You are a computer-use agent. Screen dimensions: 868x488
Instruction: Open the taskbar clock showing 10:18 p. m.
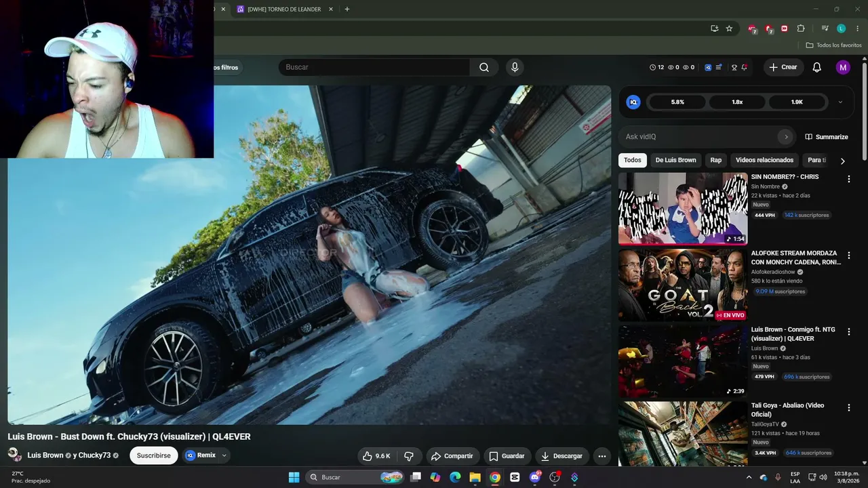coord(847,477)
